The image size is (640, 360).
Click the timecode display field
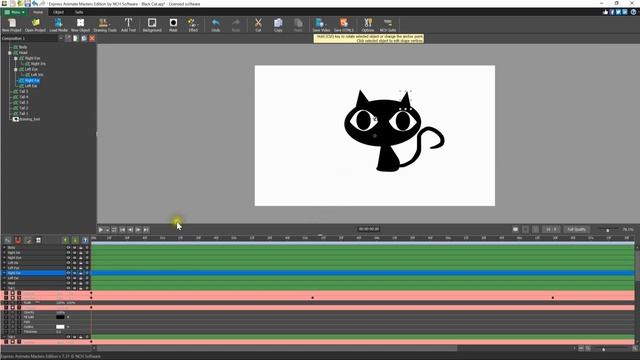[369, 229]
